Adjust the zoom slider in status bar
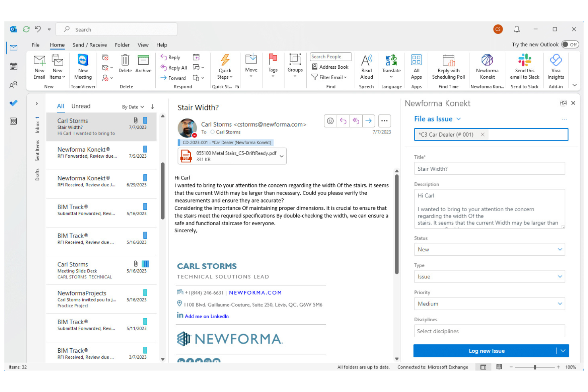Viewport: 588px width, 392px height. pyautogui.click(x=535, y=367)
